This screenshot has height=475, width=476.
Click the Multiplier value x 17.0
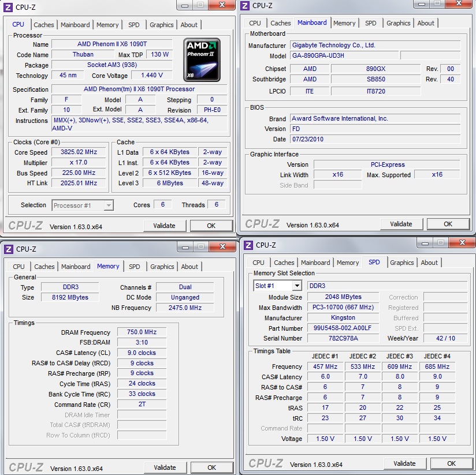coord(79,162)
